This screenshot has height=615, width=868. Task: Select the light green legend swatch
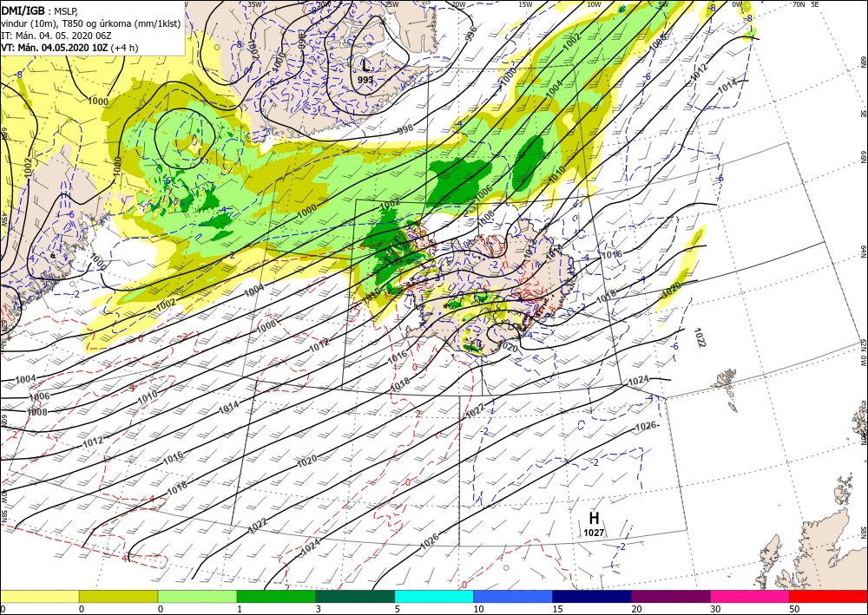[197, 596]
